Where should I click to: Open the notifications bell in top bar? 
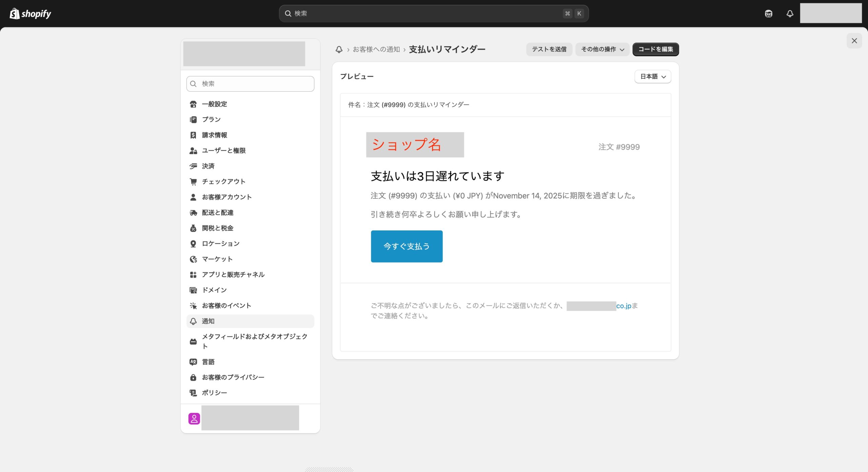pos(790,14)
